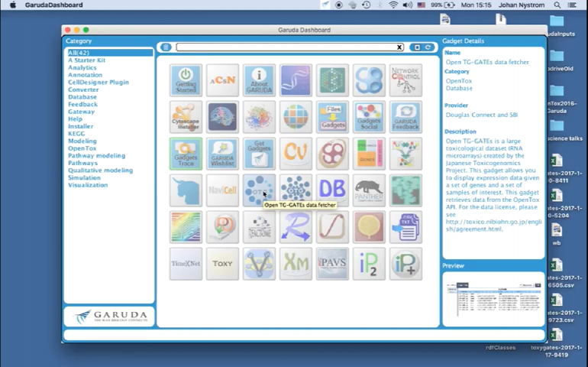Open the iPAVS gadget

pos(332,264)
